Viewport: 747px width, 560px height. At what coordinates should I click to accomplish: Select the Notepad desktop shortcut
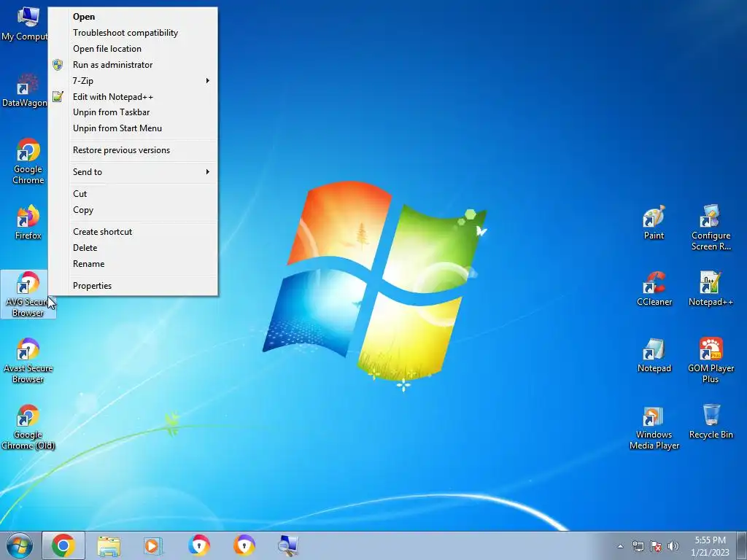[654, 355]
